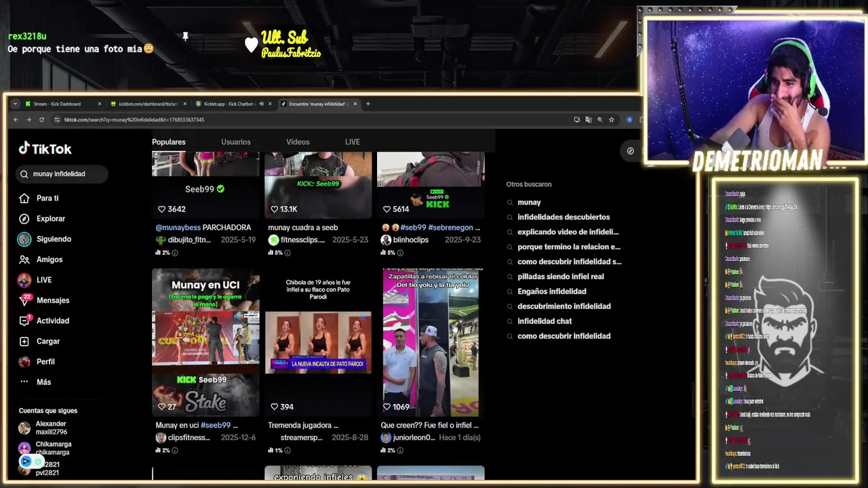Close the Encuentra 'munay infidelidad' tab
868x488 pixels.
pyautogui.click(x=355, y=104)
